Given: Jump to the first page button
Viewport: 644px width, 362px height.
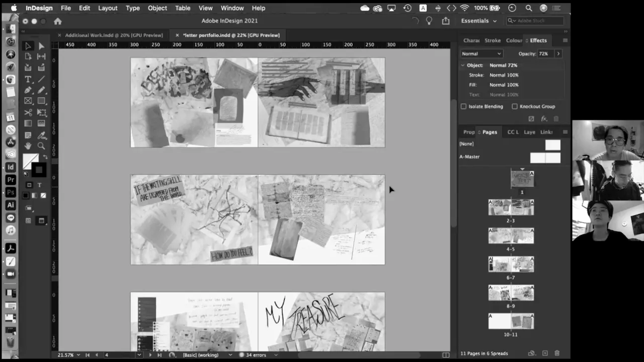Looking at the screenshot, I should pos(88,355).
